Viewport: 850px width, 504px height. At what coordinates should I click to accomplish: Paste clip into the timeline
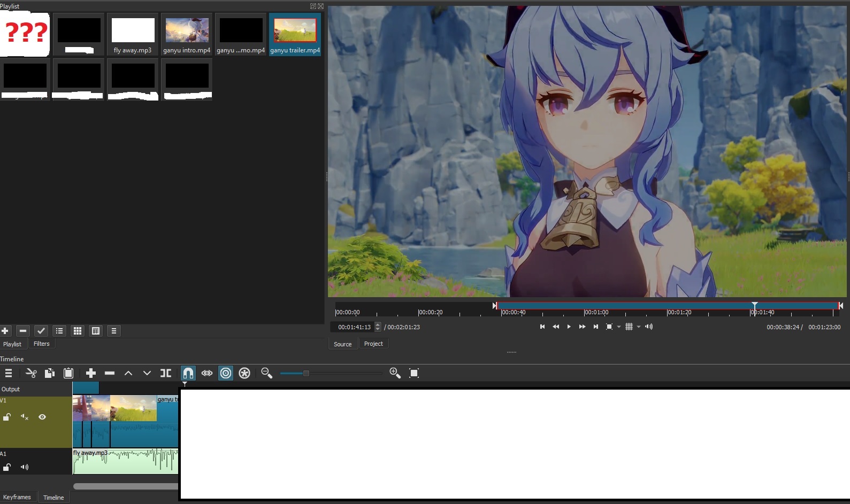click(68, 373)
